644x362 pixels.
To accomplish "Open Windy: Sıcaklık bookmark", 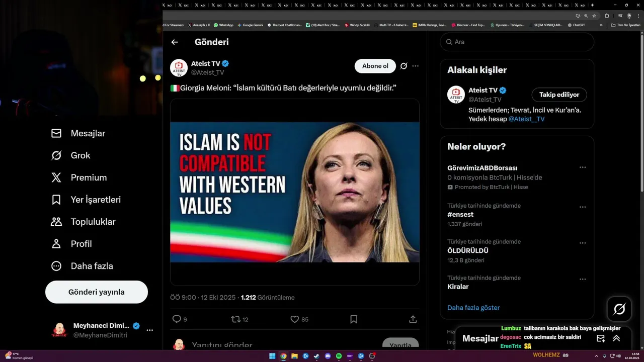I will (x=358, y=25).
